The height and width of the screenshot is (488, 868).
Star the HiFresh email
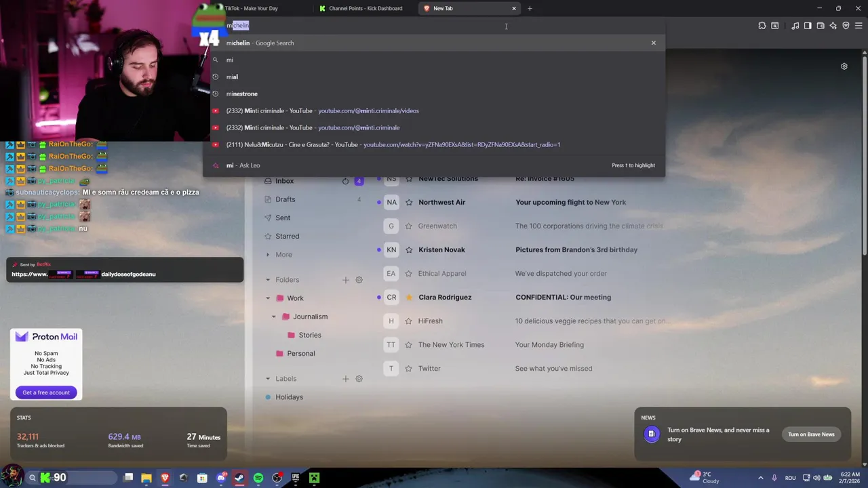click(x=409, y=321)
